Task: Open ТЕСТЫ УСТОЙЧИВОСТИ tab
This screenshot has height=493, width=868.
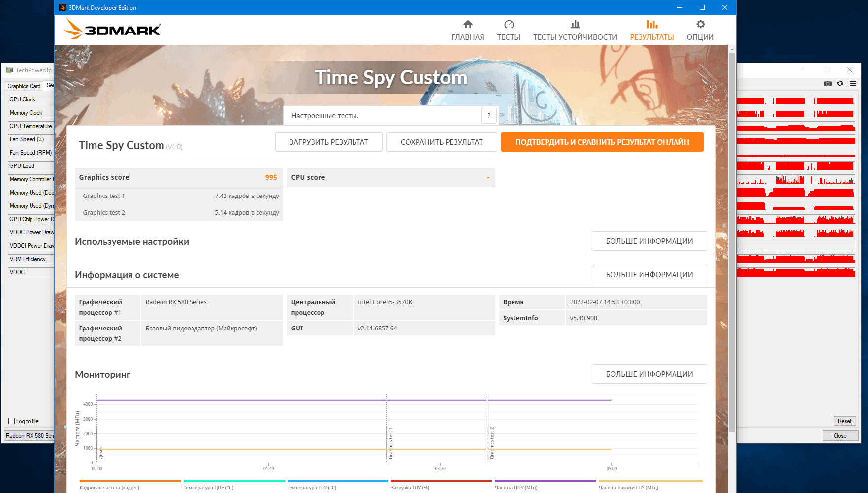Action: pos(575,31)
